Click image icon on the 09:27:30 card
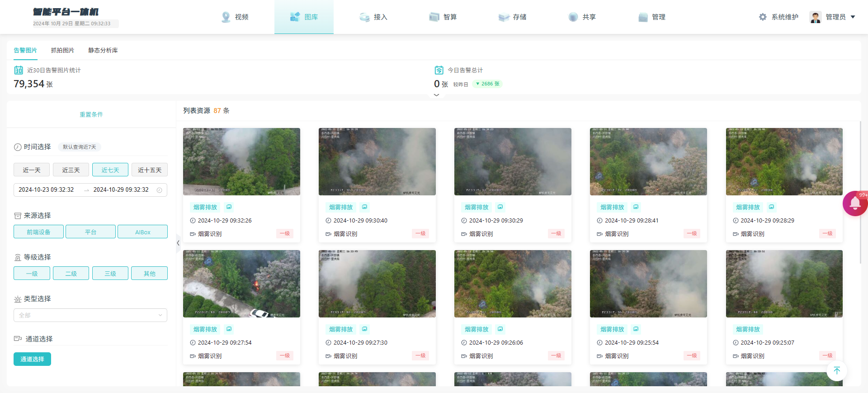 (x=365, y=329)
